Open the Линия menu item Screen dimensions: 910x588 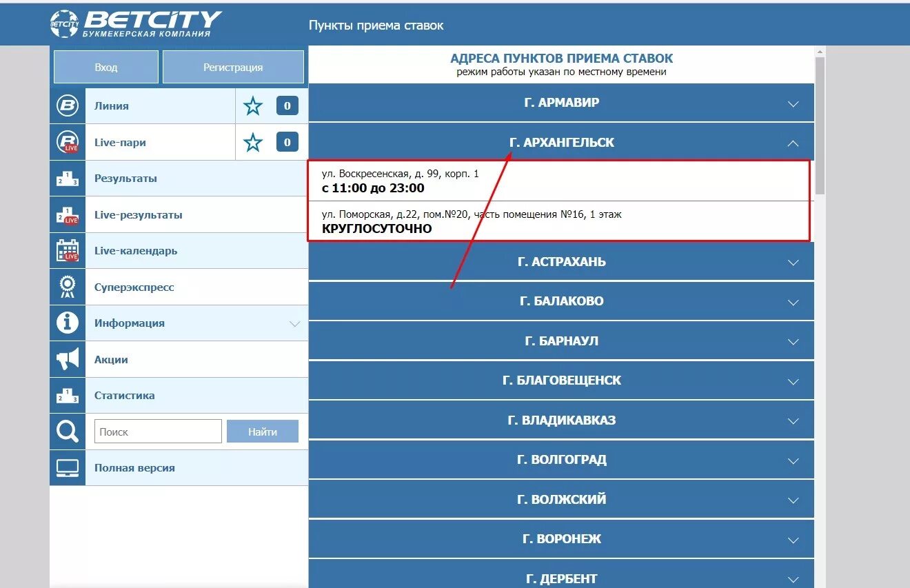coord(160,106)
